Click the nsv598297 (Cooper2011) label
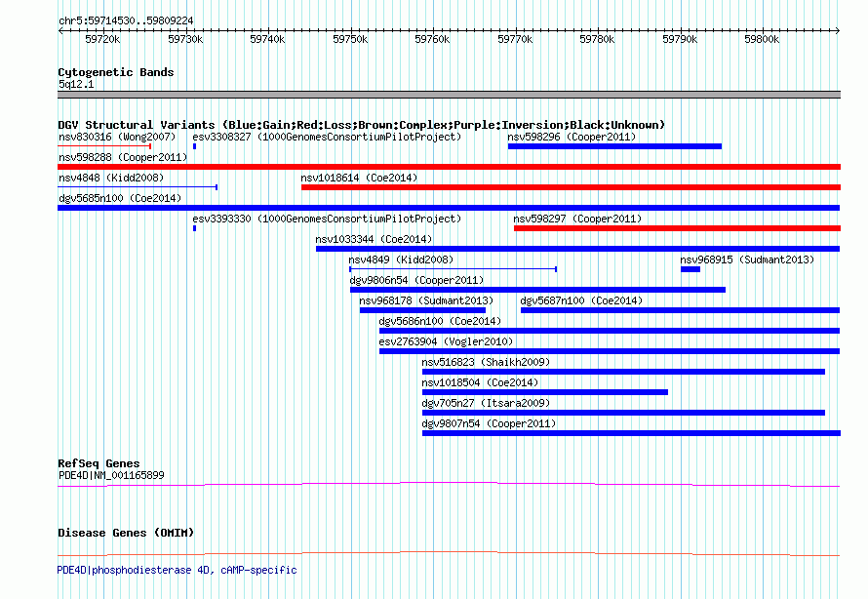This screenshot has width=868, height=599. tap(577, 219)
